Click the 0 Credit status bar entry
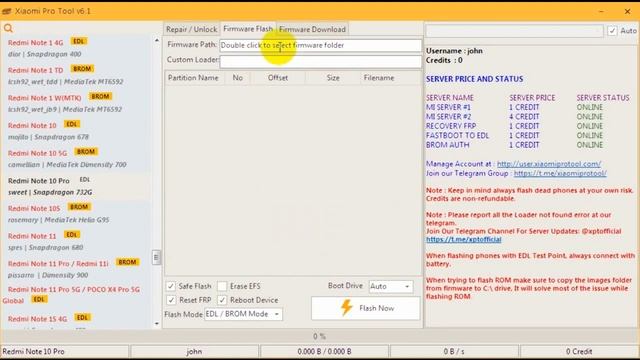The height and width of the screenshot is (360, 640). pyautogui.click(x=579, y=351)
